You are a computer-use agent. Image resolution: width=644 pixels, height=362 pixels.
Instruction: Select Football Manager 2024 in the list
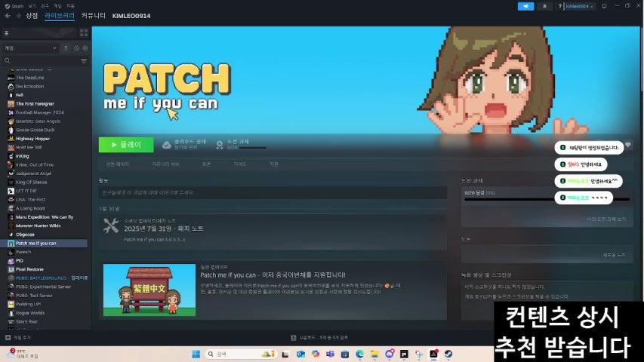point(40,112)
